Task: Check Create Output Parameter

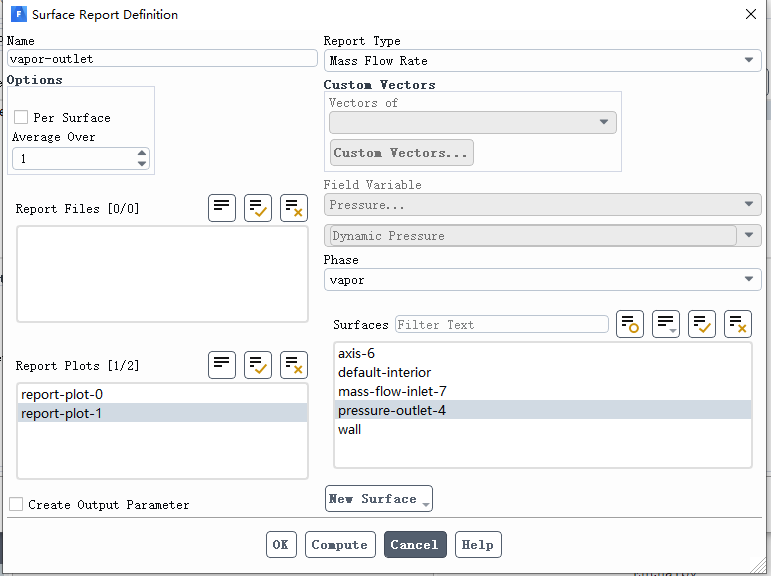Action: tap(16, 504)
